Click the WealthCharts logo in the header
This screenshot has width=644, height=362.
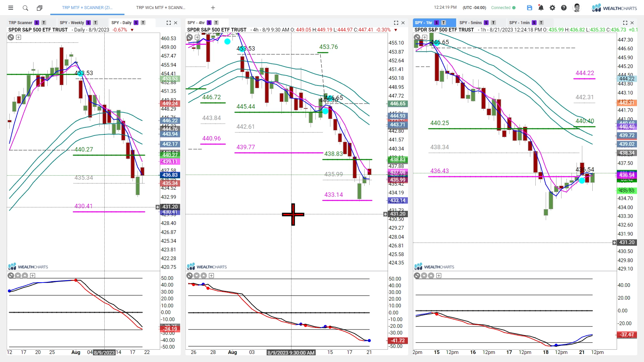click(614, 8)
